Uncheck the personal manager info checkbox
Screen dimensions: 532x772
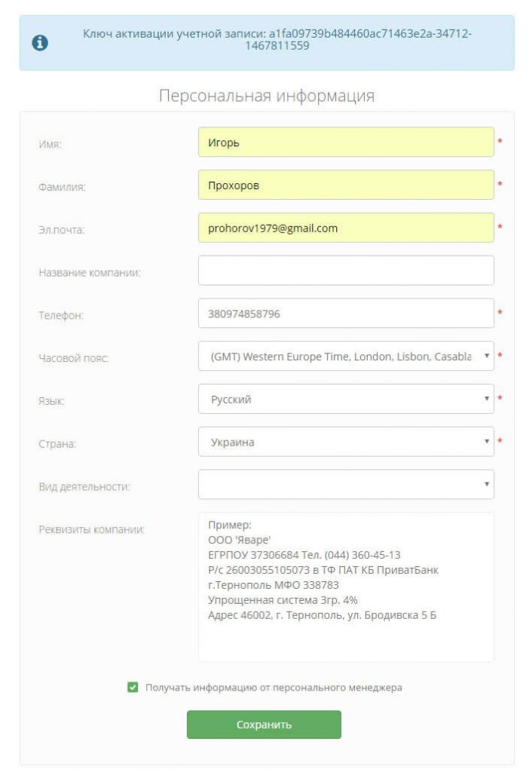tap(133, 688)
